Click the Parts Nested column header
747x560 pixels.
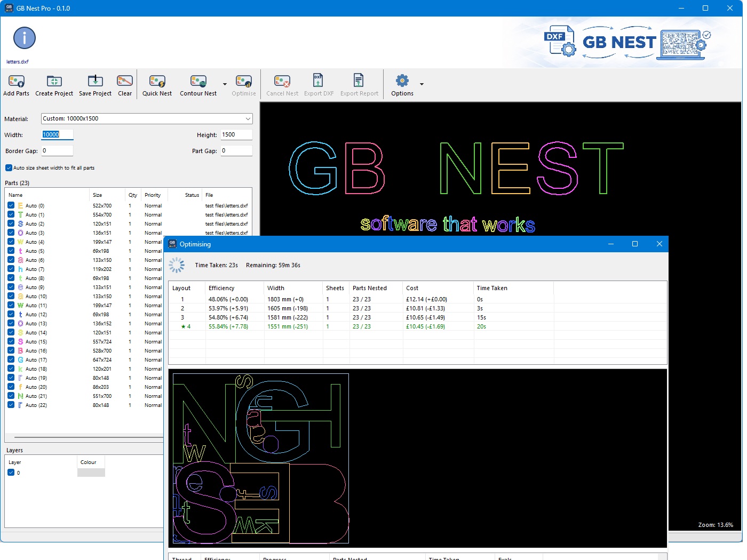(376, 288)
